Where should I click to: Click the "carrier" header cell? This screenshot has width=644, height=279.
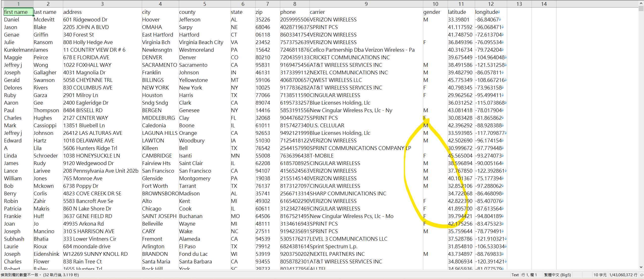pyautogui.click(x=366, y=12)
